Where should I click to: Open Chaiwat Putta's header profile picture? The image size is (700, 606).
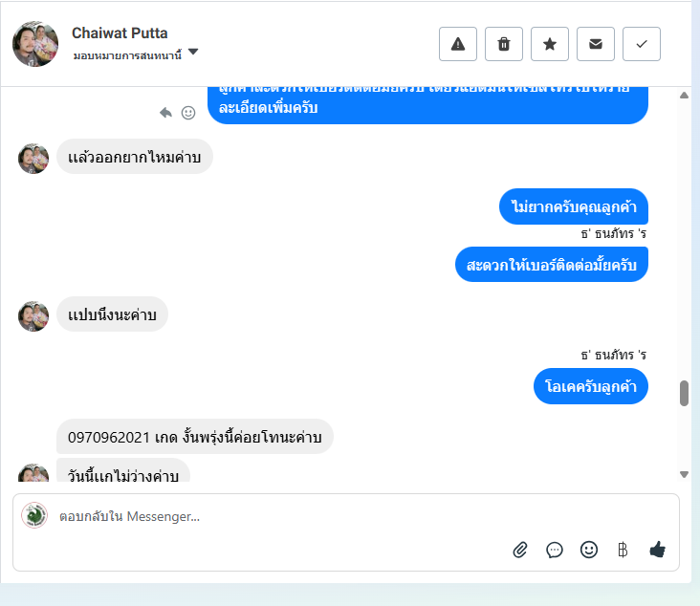point(35,44)
